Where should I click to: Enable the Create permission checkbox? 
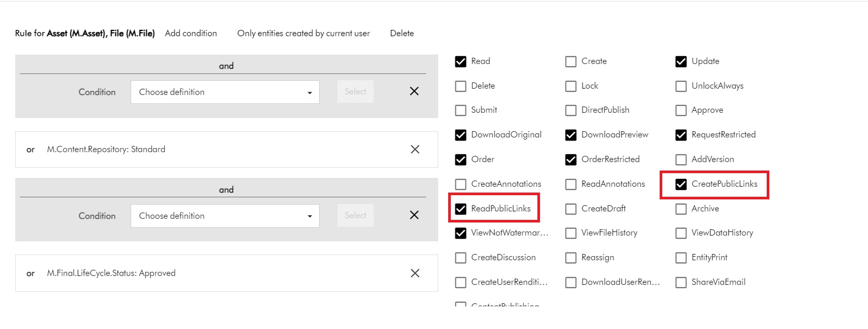click(x=571, y=61)
